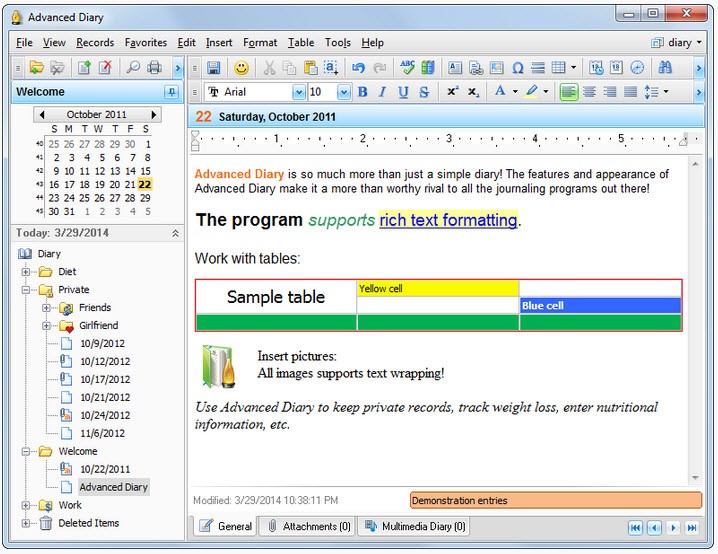Expand the Diet folder in the tree
The image size is (718, 554).
[x=28, y=272]
